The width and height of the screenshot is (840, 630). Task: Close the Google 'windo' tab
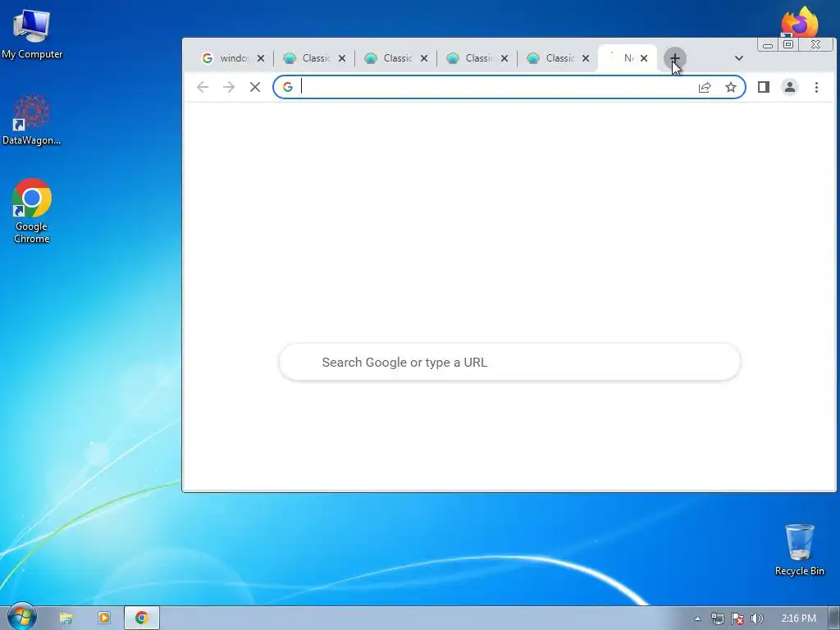pos(261,58)
